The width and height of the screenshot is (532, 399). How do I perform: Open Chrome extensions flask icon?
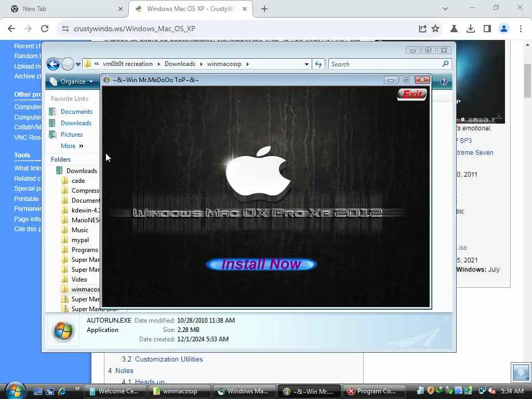(454, 29)
